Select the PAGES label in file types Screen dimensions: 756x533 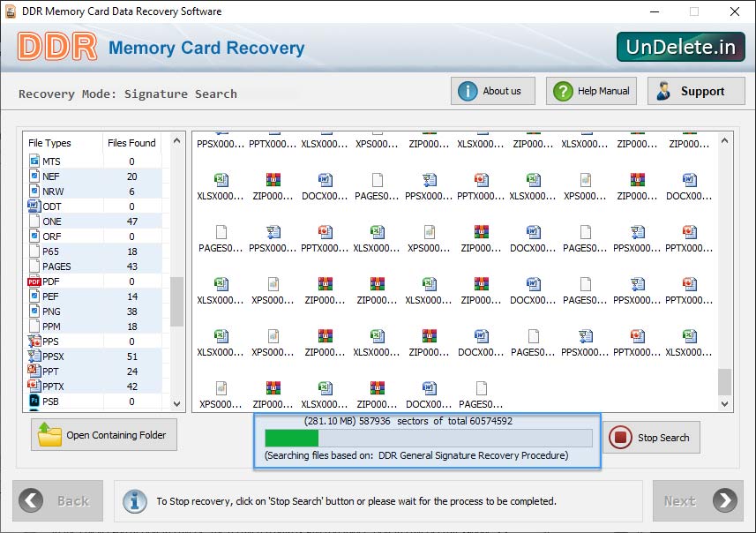tap(56, 266)
